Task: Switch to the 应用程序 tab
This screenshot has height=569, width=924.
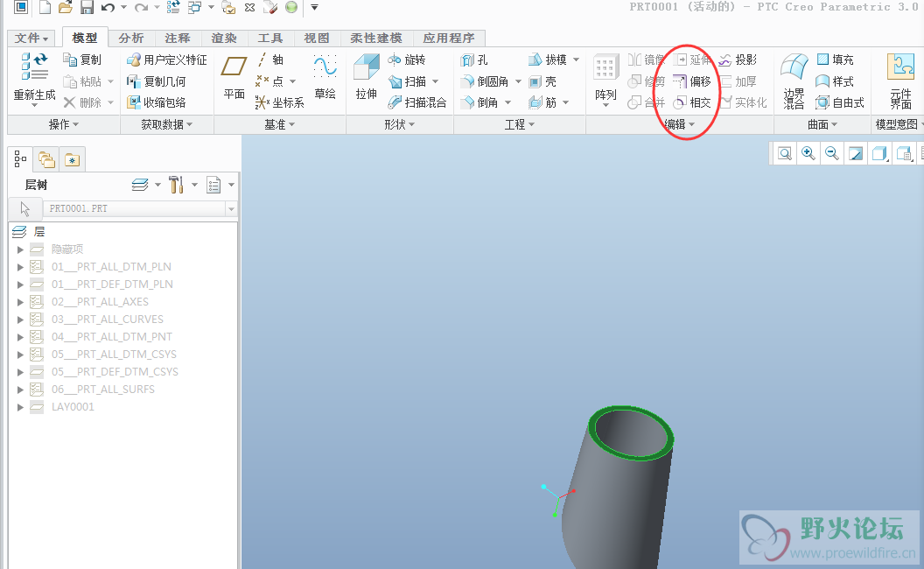Action: pyautogui.click(x=449, y=38)
